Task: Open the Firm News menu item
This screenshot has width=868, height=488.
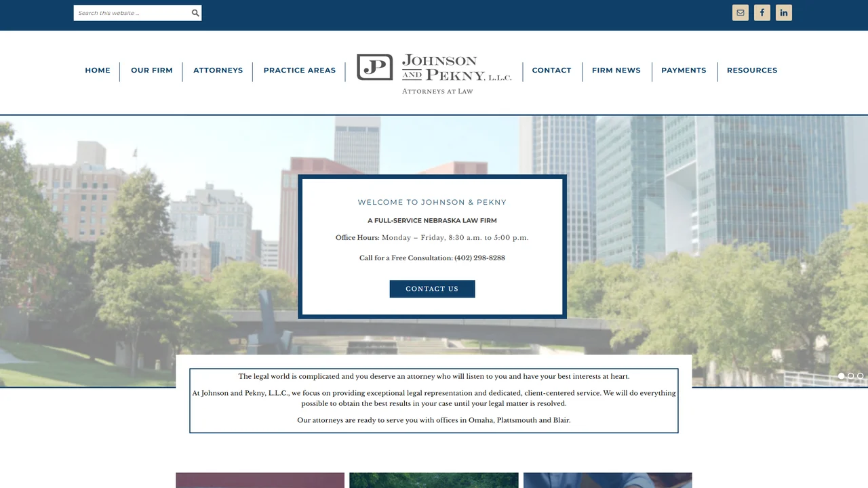Action: [616, 70]
